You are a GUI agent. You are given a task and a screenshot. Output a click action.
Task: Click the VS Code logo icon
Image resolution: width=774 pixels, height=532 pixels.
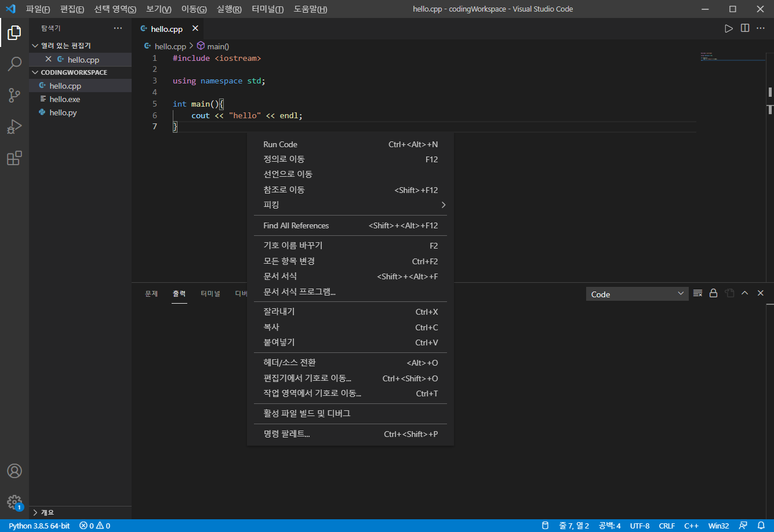(x=10, y=9)
